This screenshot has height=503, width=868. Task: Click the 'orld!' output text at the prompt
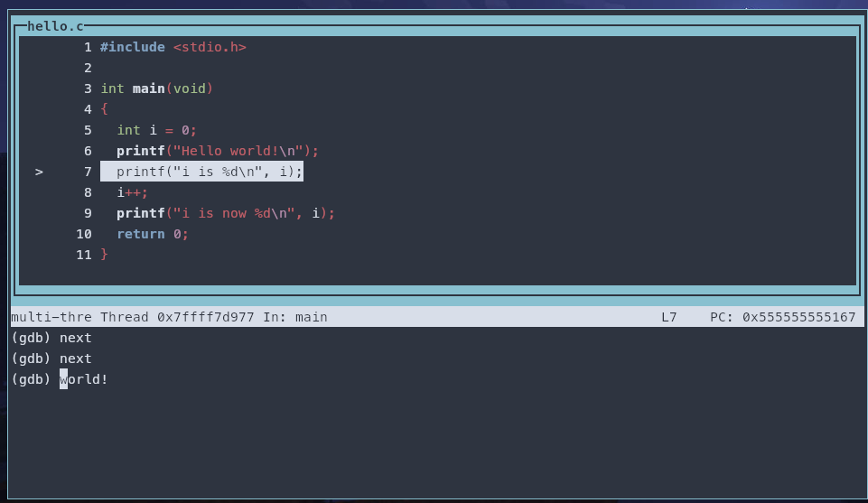point(88,379)
